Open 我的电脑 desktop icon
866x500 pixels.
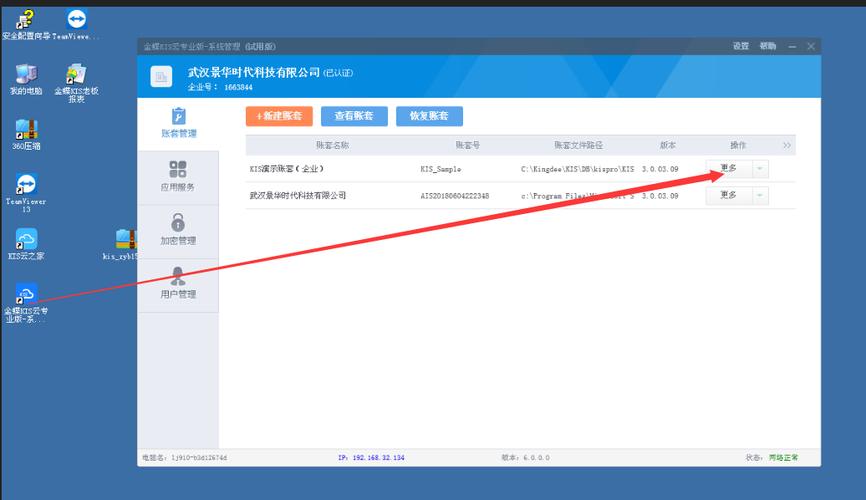point(26,80)
